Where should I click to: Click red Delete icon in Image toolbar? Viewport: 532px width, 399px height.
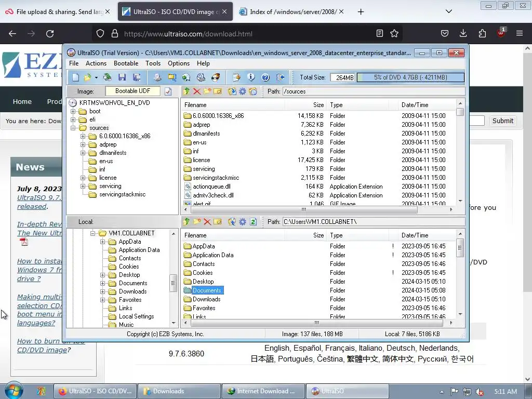click(x=197, y=91)
